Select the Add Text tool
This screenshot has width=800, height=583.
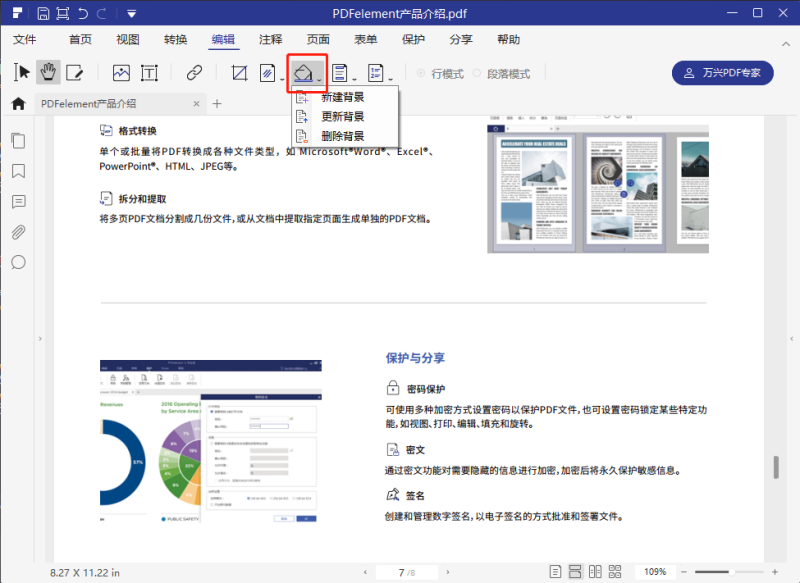click(x=149, y=73)
